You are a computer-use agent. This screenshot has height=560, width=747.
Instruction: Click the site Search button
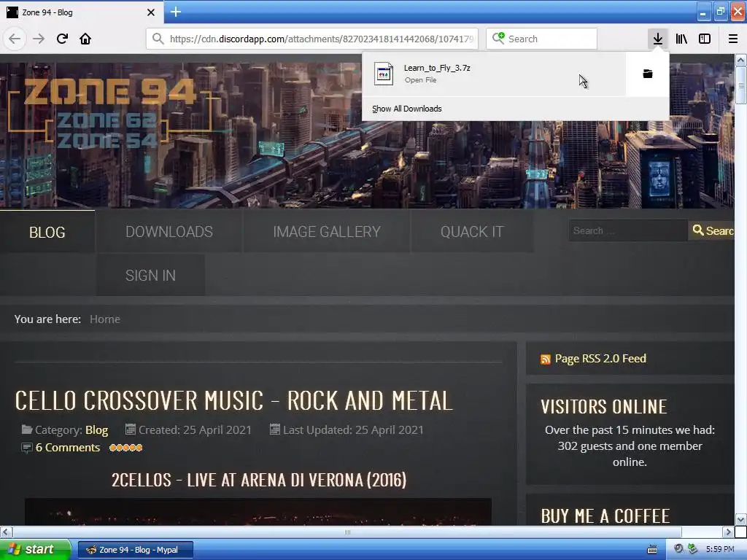(x=712, y=230)
